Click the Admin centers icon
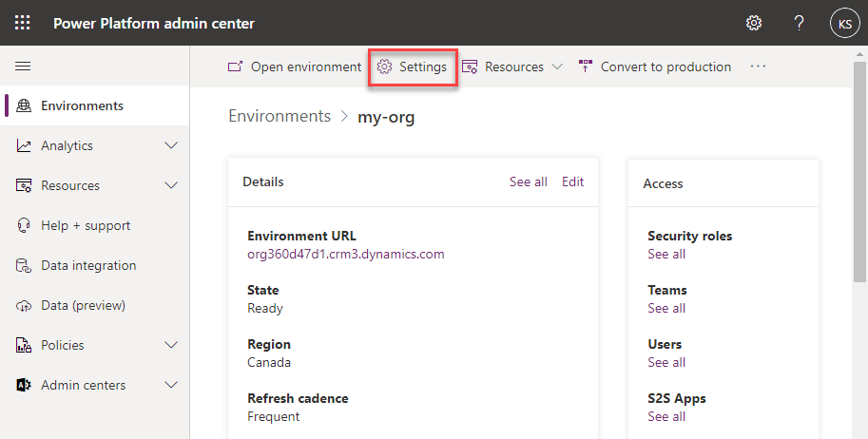Image resolution: width=868 pixels, height=439 pixels. coord(23,385)
